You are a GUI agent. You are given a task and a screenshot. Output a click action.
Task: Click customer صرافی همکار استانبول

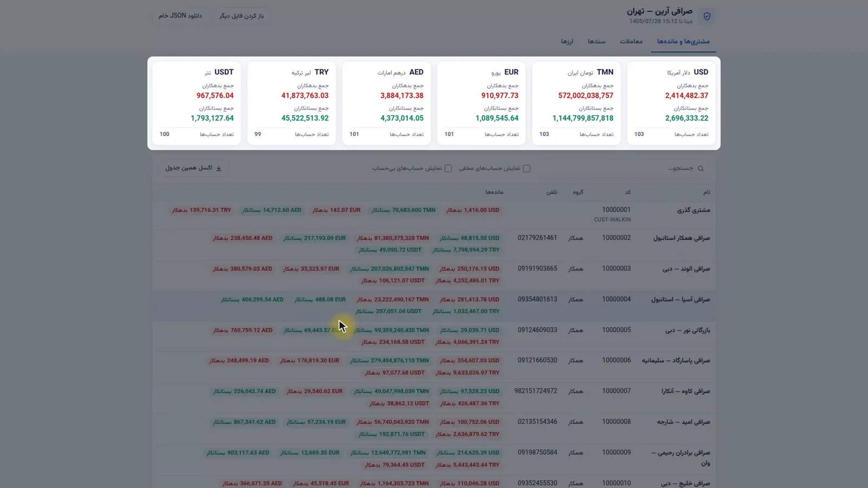pos(681,238)
